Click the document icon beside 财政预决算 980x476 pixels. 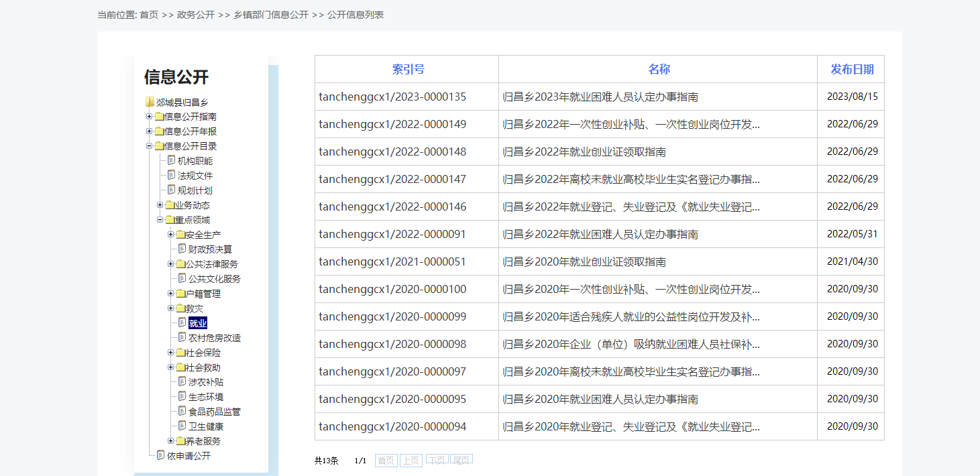pyautogui.click(x=182, y=249)
